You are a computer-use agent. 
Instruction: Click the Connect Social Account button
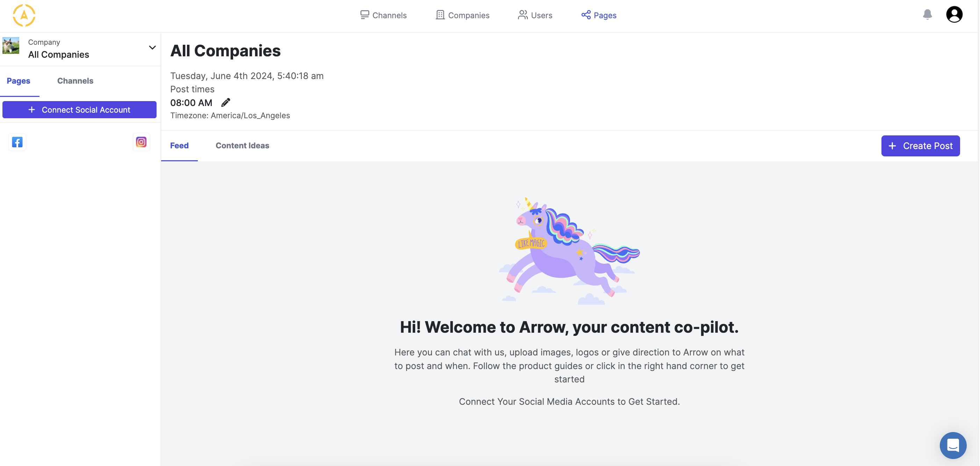79,110
